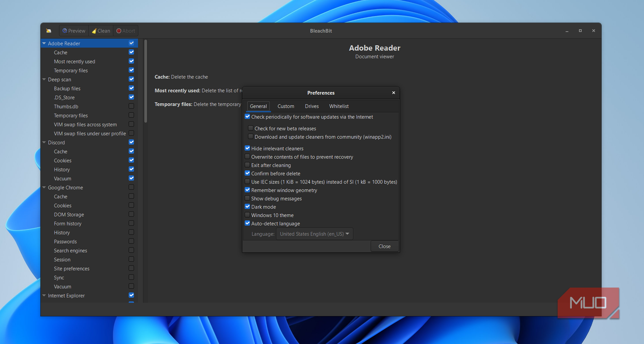Viewport: 644px width, 344px height.
Task: Click the Clean broom button
Action: tap(101, 31)
